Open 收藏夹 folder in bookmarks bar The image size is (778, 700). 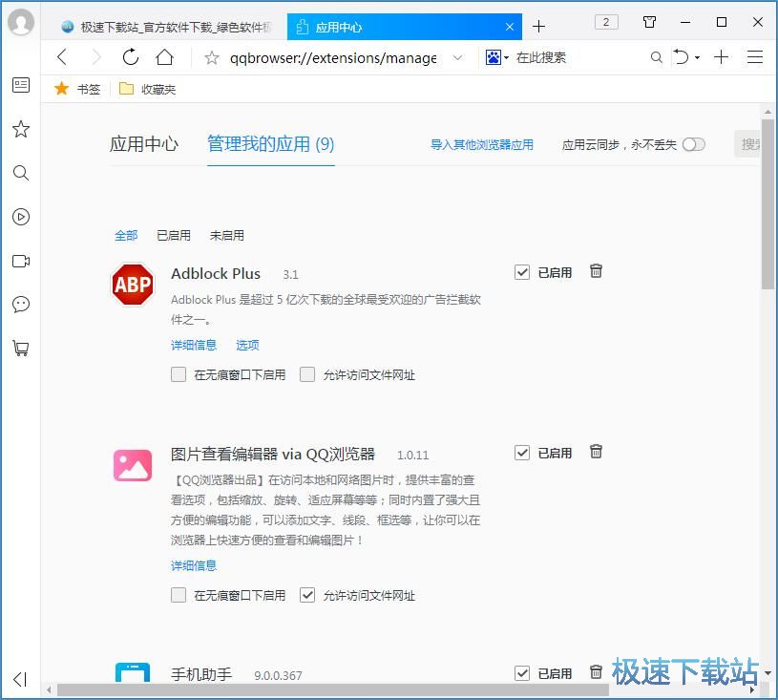(x=147, y=89)
